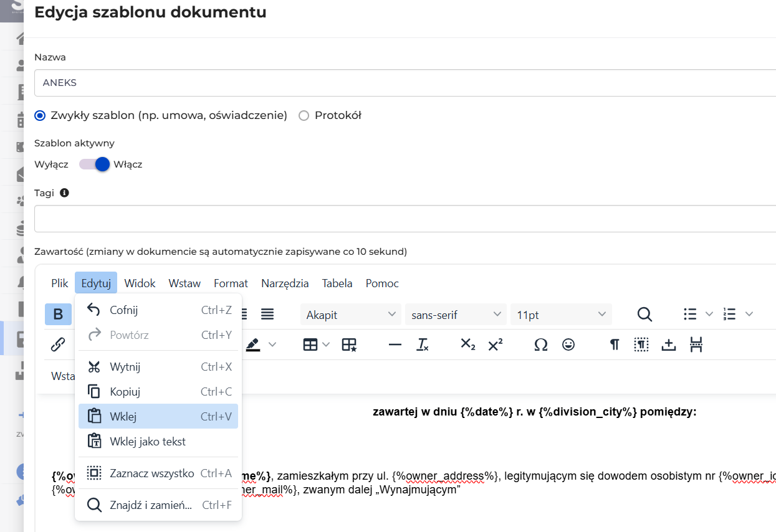Image resolution: width=776 pixels, height=532 pixels.
Task: Insert a horizontal line
Action: (395, 344)
